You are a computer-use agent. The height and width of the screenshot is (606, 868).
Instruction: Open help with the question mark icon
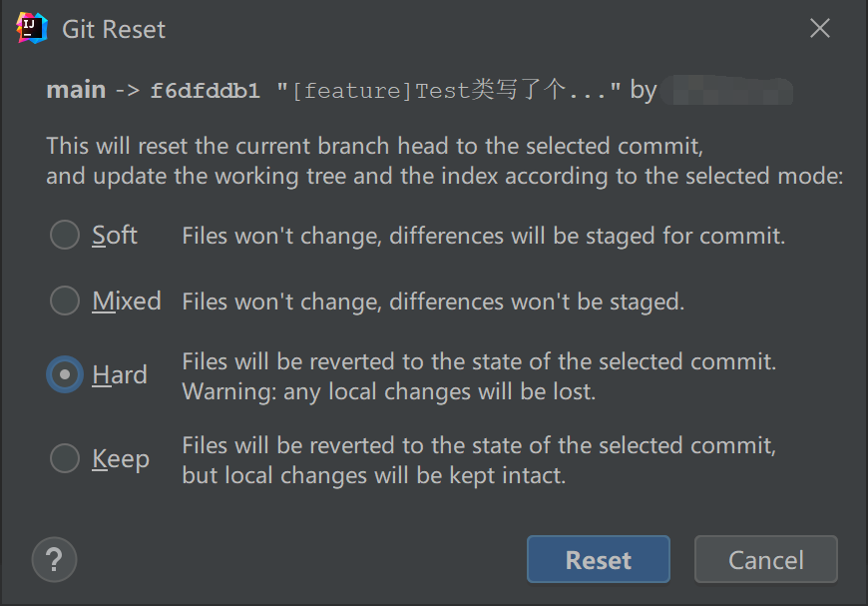[54, 559]
